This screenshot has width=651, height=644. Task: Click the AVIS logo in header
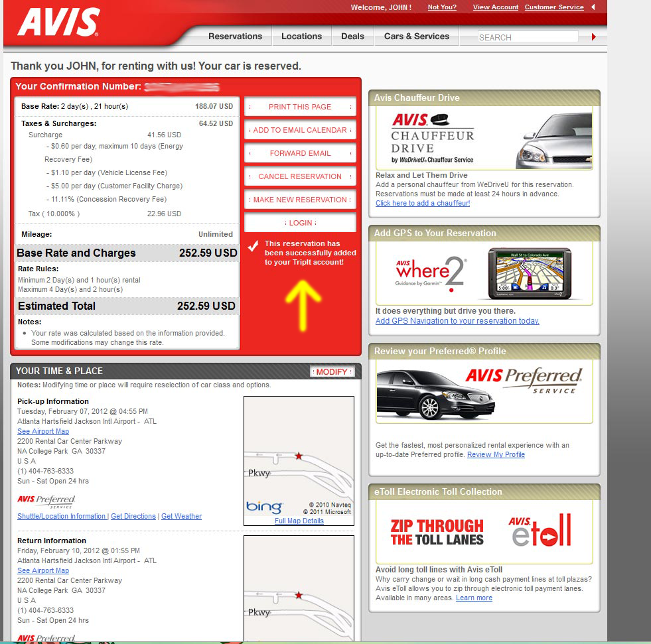[58, 23]
